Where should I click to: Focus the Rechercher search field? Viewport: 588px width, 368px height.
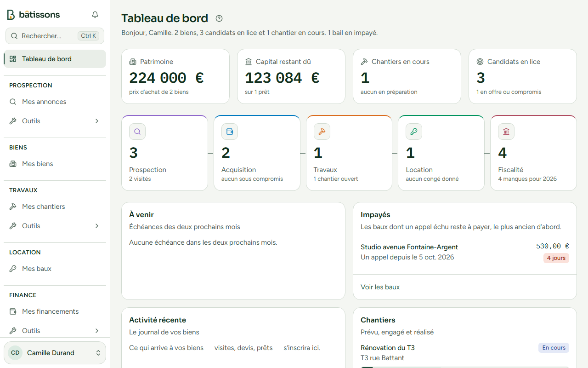pos(55,36)
